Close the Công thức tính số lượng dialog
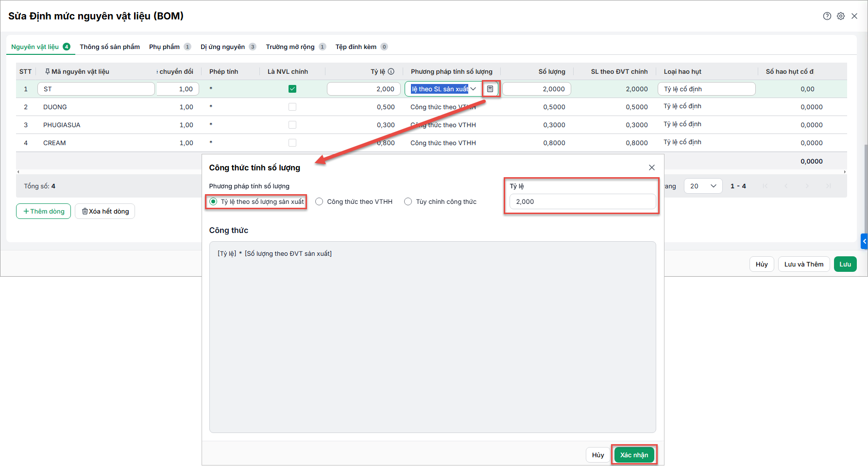This screenshot has width=868, height=466. point(652,167)
